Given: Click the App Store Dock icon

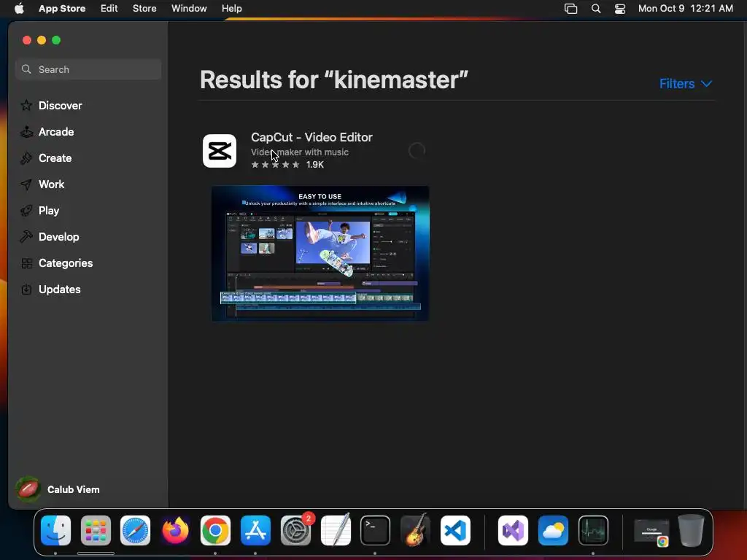Looking at the screenshot, I should pyautogui.click(x=255, y=530).
